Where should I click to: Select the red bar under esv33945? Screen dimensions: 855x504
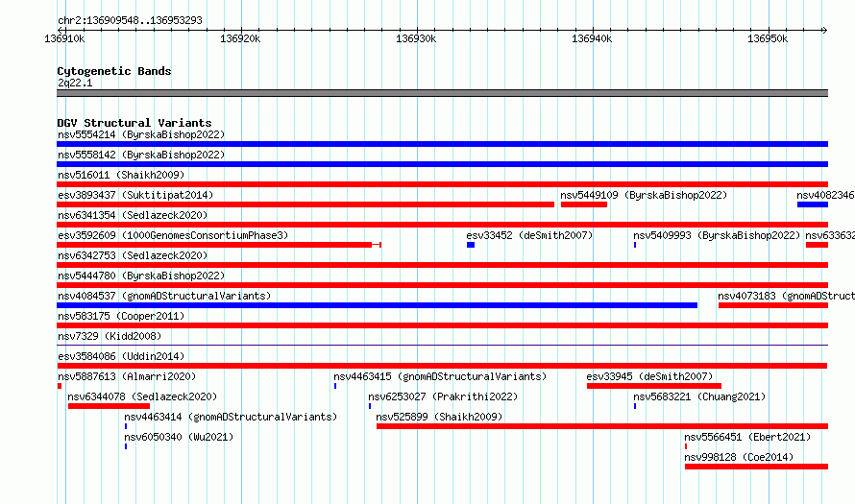(654, 386)
